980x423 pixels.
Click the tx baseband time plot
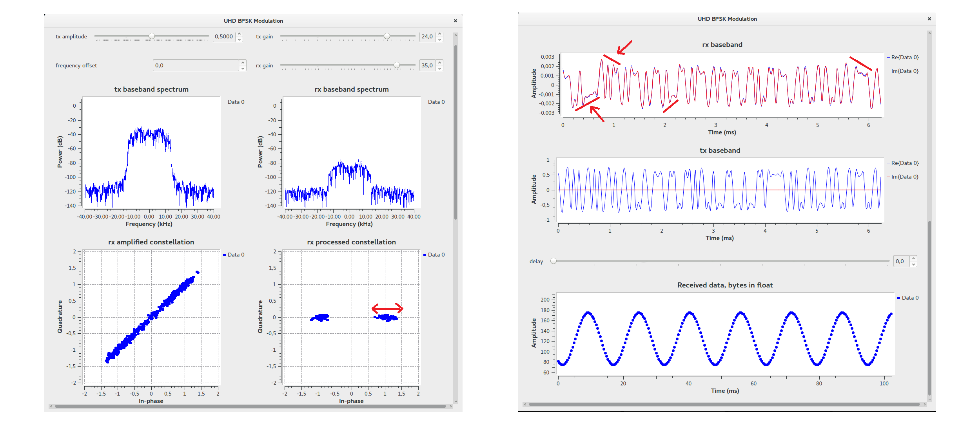720,190
